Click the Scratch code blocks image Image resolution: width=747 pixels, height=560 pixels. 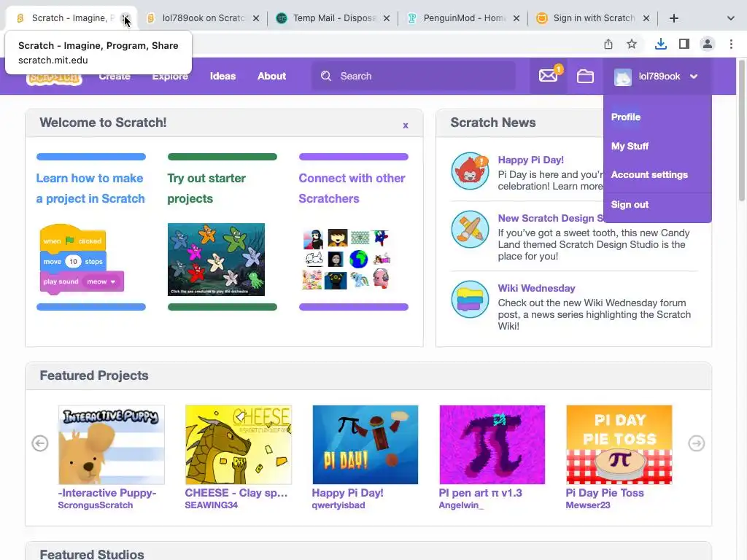(81, 260)
